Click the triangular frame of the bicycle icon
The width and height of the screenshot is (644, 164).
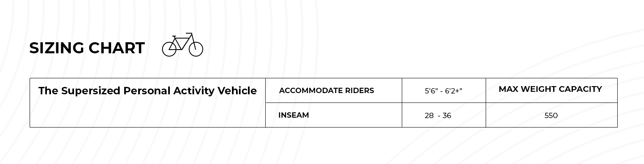coord(181,43)
